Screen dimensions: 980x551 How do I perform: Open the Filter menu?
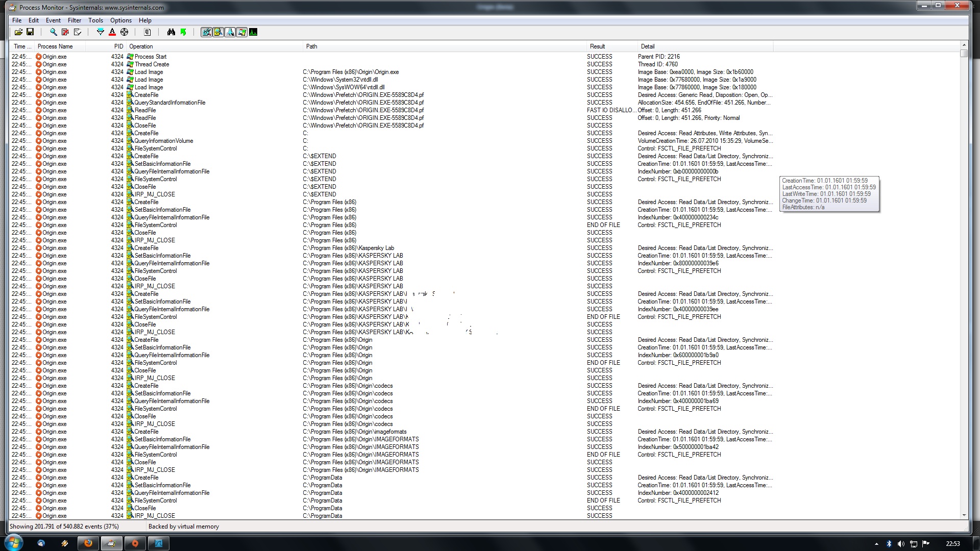[x=75, y=20]
